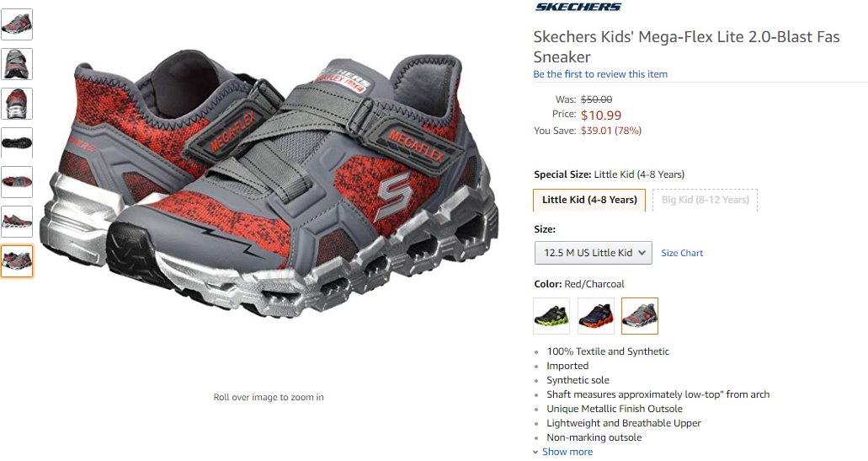The height and width of the screenshot is (461, 868).
Task: Click the Skechers brand logo
Action: pos(578,7)
